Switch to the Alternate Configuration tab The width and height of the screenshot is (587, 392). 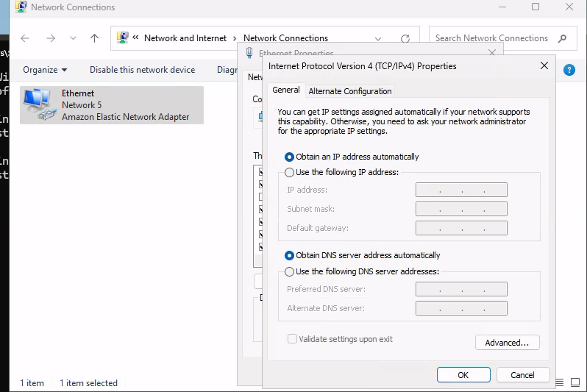pos(349,91)
